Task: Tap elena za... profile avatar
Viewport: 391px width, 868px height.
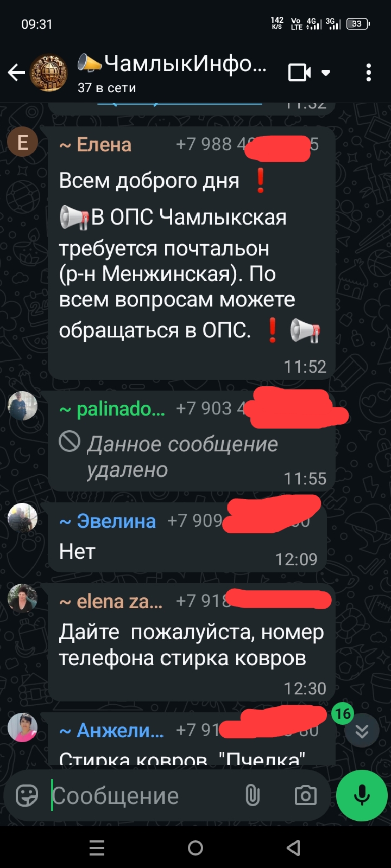Action: pyautogui.click(x=23, y=598)
